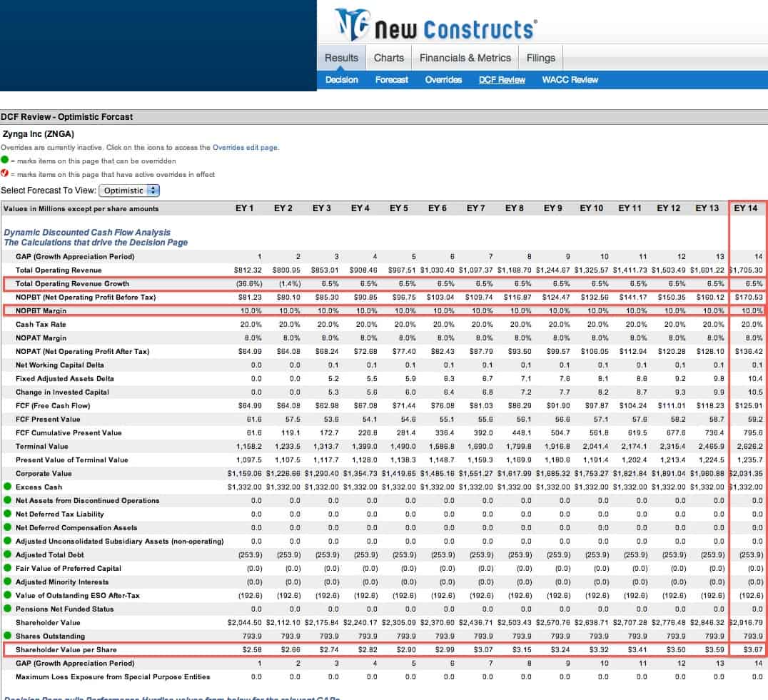Open the Filings tab

click(x=541, y=58)
